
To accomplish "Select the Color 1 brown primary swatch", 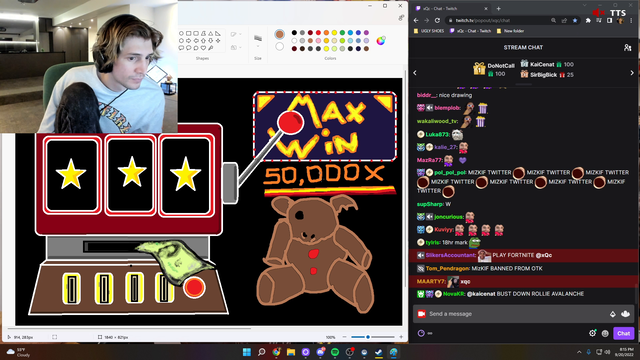I will pos(279,34).
